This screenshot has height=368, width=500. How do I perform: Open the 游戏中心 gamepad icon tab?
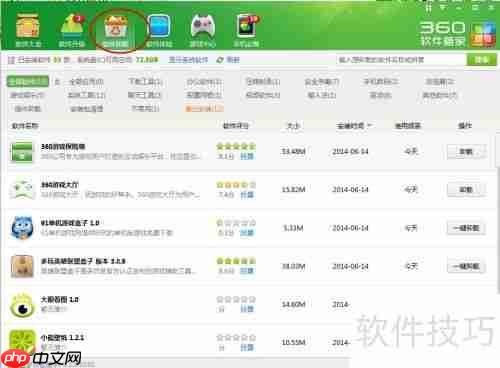pyautogui.click(x=202, y=30)
